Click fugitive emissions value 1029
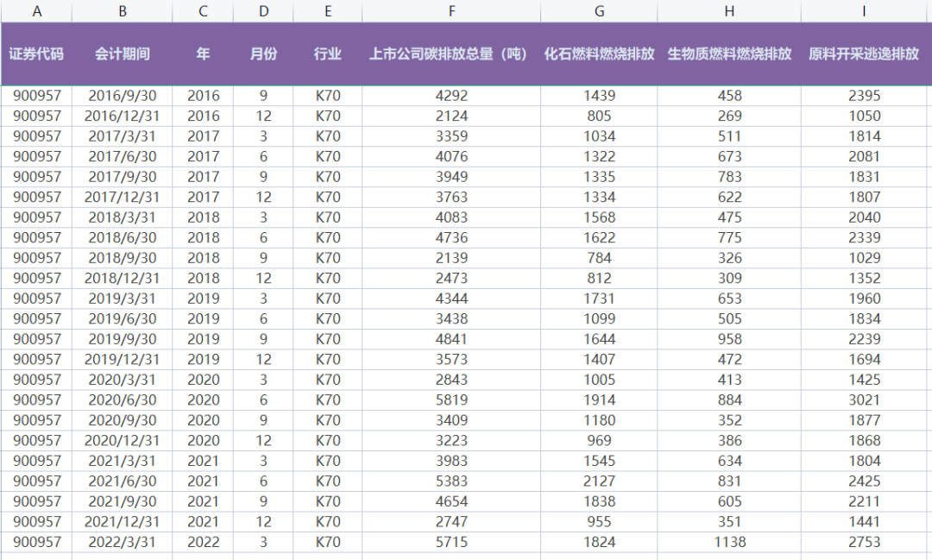This screenshot has height=560, width=932. click(x=864, y=258)
